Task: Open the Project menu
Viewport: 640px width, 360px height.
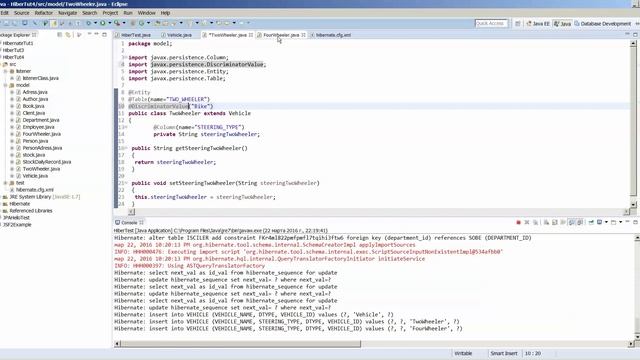Action: 110,13
